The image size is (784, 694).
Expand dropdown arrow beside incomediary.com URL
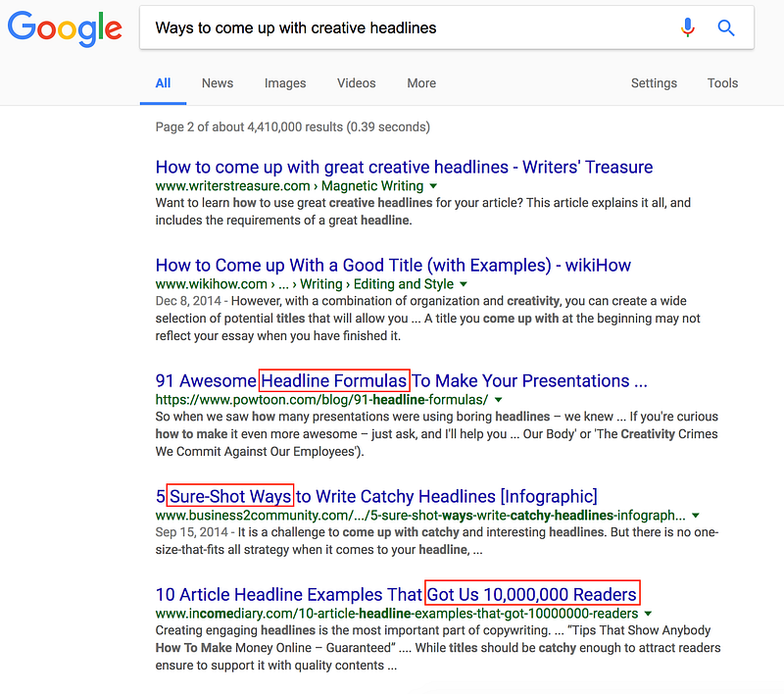coord(649,614)
